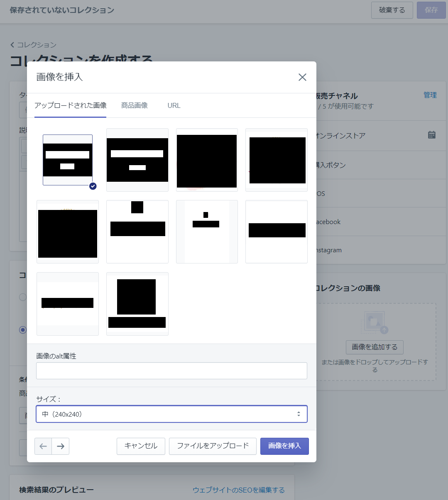The height and width of the screenshot is (500, 448).
Task: Select the fourth thumbnail in the first row
Action: pos(277,160)
